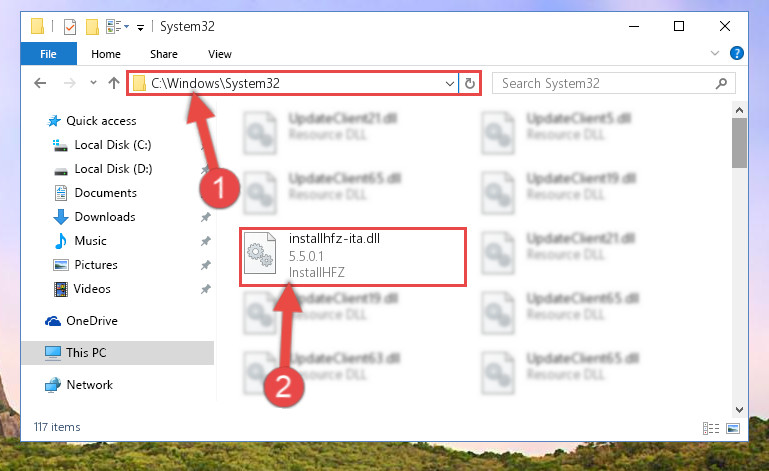
Task: Switch to the View ribbon tab
Action: tap(220, 54)
